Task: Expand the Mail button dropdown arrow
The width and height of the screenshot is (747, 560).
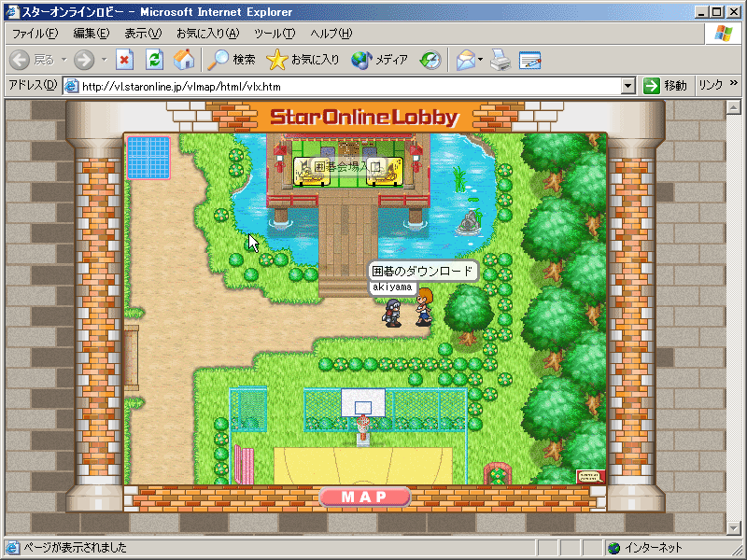Action: click(480, 60)
